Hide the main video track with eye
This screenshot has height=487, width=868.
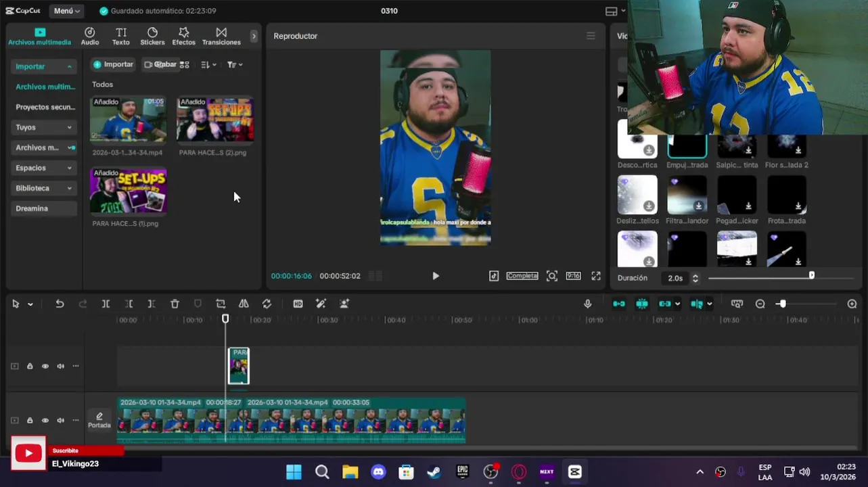[45, 420]
